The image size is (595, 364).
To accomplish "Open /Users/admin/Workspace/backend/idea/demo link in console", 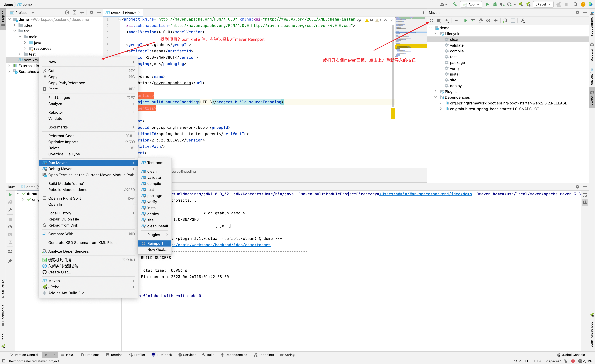I will (425, 194).
